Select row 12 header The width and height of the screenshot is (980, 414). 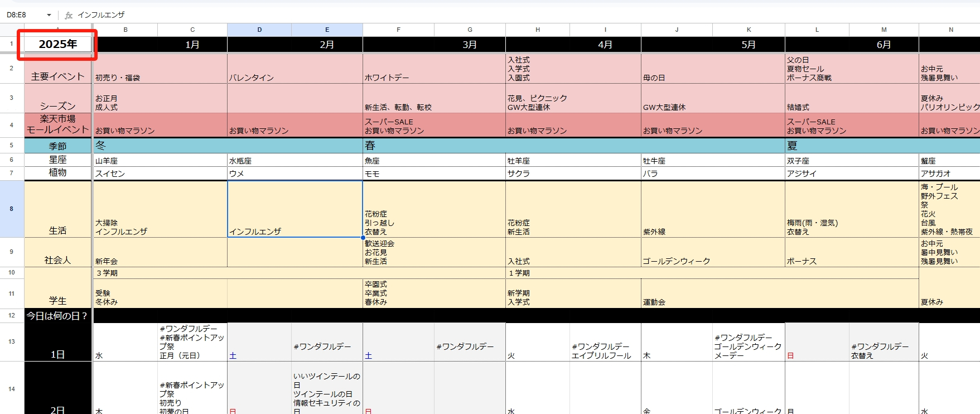[12, 315]
